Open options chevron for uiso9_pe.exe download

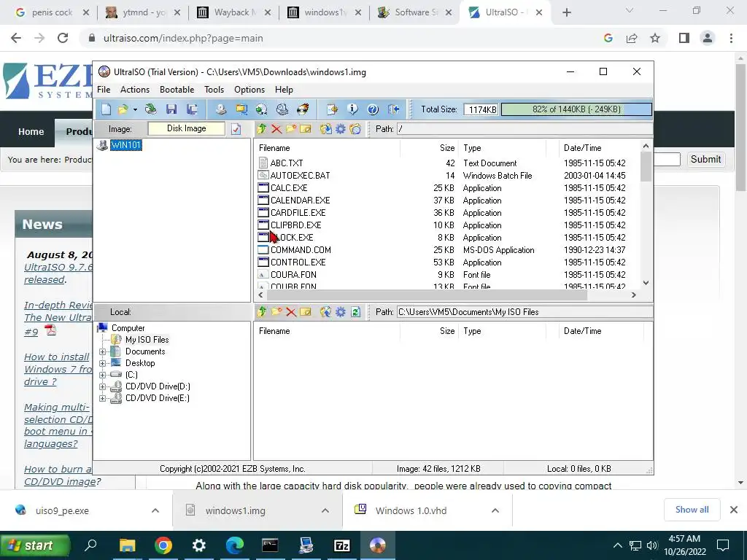tap(155, 511)
